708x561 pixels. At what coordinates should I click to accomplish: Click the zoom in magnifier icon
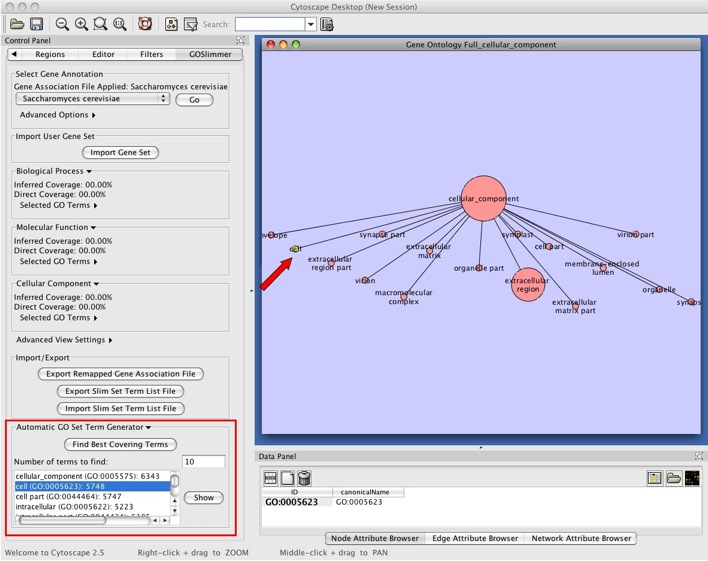coord(81,23)
